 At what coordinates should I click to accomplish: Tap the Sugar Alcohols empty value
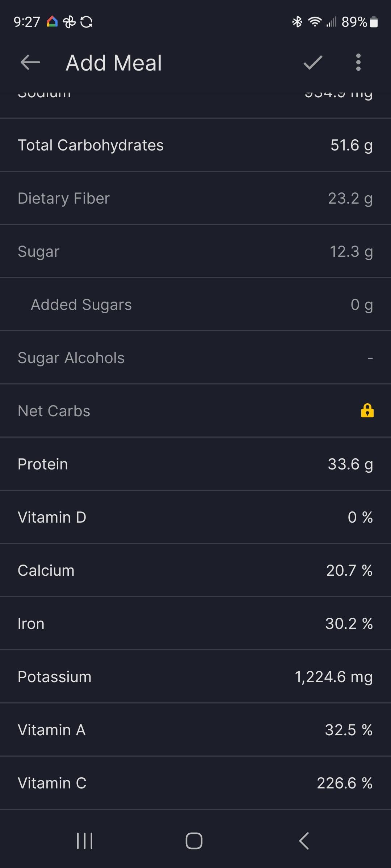click(370, 358)
